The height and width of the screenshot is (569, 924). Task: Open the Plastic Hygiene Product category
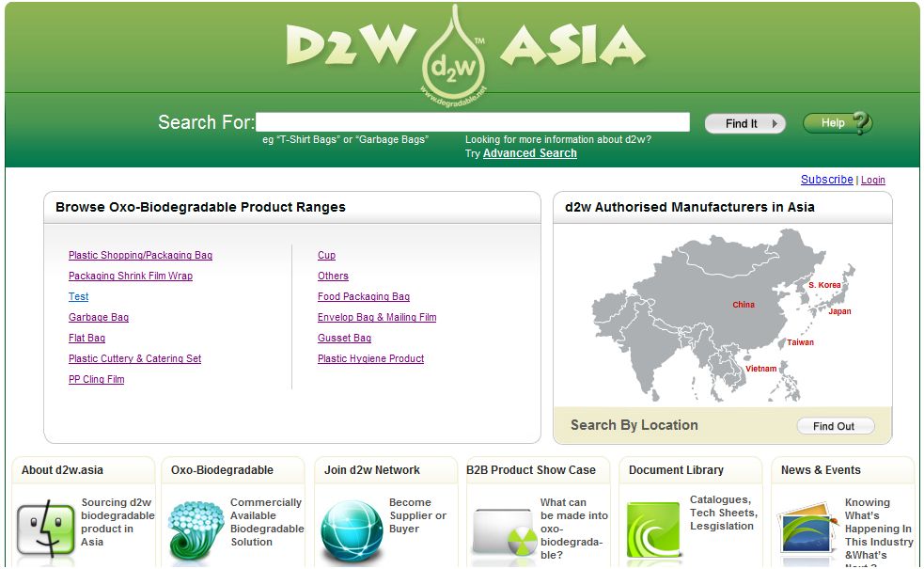click(x=370, y=358)
